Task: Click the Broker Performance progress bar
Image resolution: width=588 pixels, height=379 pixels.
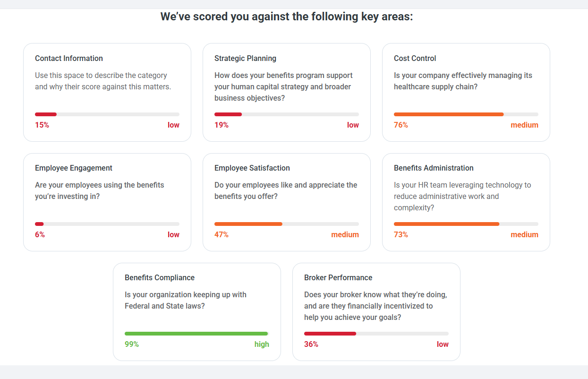Action: tap(376, 334)
